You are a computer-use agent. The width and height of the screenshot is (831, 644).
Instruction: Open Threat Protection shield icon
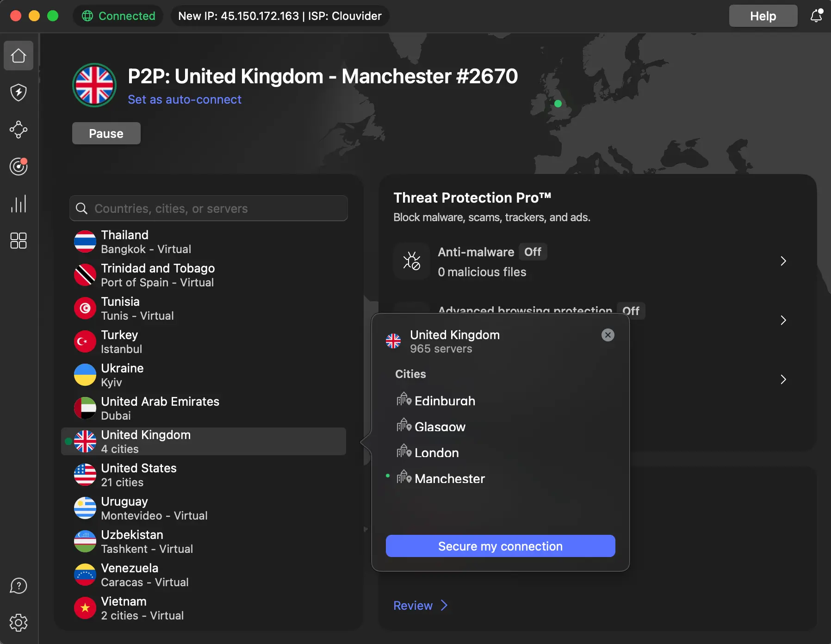[x=19, y=93]
